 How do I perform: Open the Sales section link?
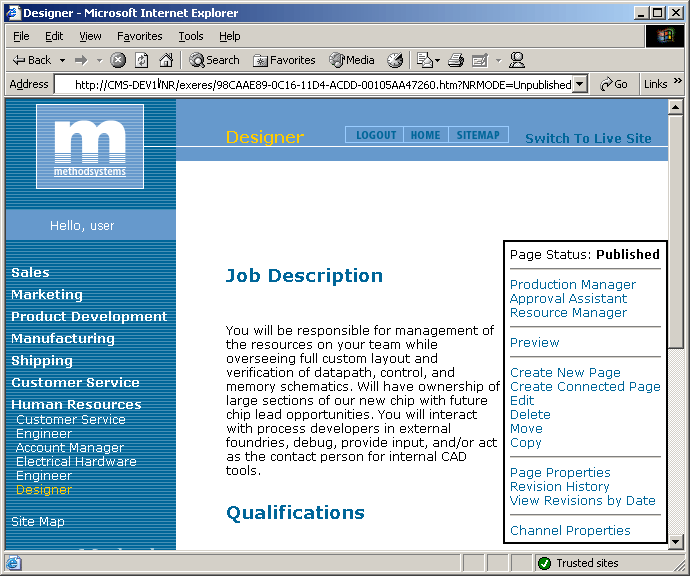30,272
